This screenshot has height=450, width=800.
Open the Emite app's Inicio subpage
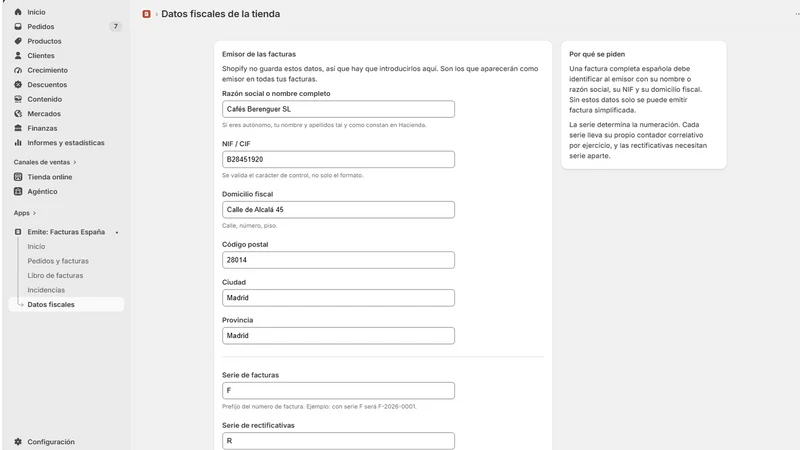point(36,246)
